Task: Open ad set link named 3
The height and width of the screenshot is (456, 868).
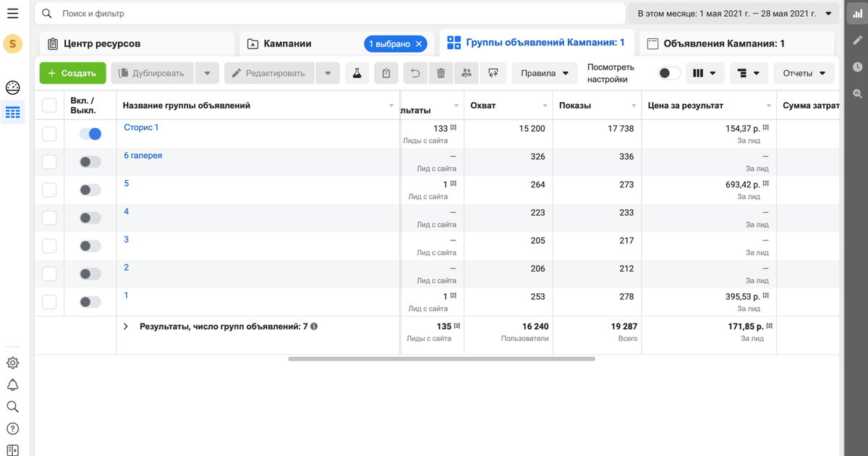Action: [x=126, y=240]
